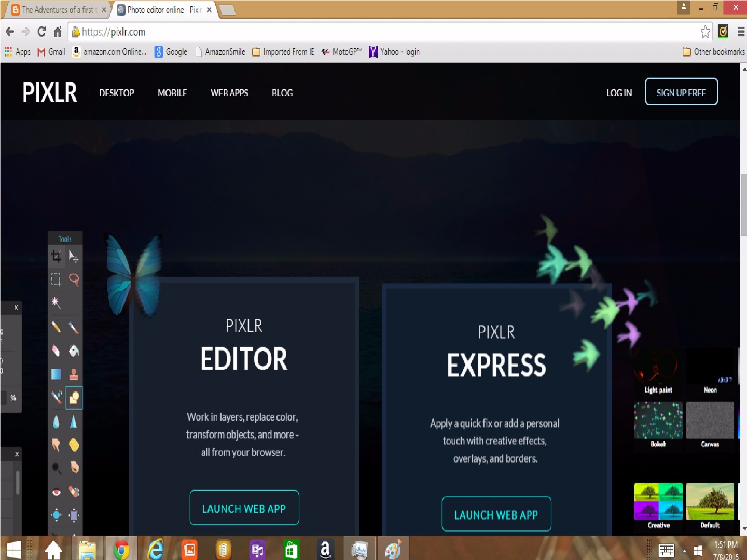Click the Chrome user profile icon
Screen dimensions: 747x560
pos(684,7)
